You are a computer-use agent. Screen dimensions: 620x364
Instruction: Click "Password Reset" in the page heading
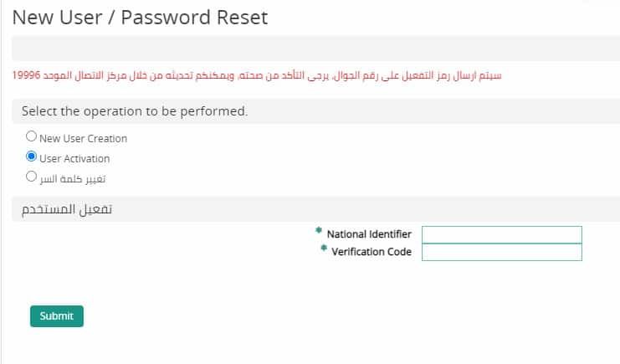[194, 18]
